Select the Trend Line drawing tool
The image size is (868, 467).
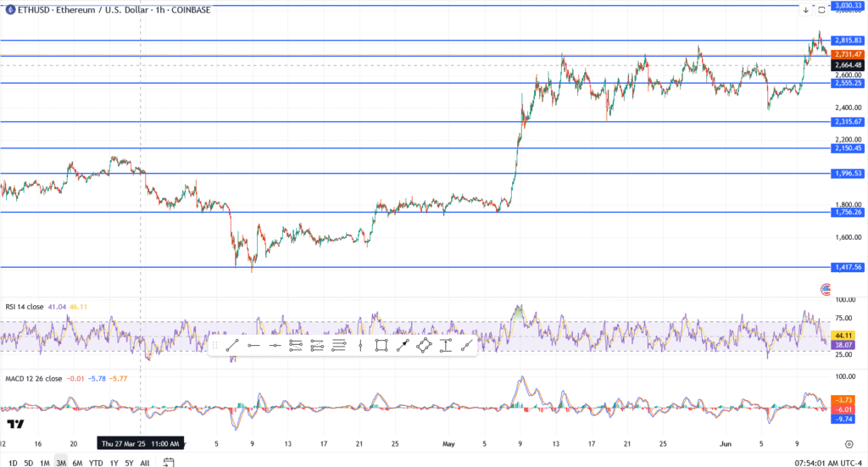tap(231, 345)
